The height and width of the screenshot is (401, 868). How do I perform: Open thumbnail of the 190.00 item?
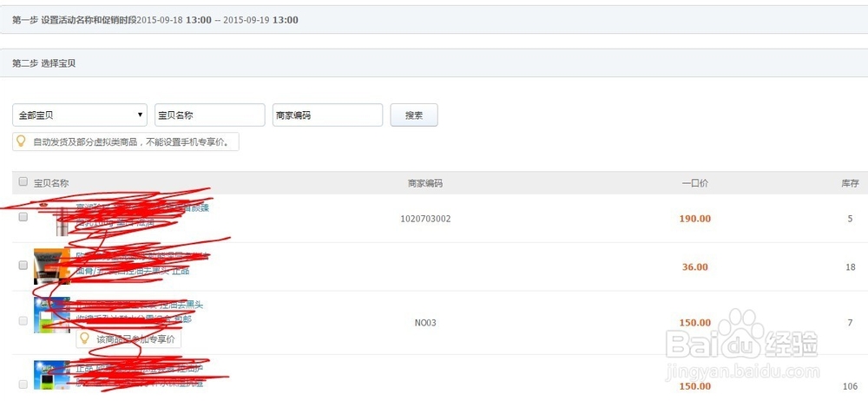52,218
